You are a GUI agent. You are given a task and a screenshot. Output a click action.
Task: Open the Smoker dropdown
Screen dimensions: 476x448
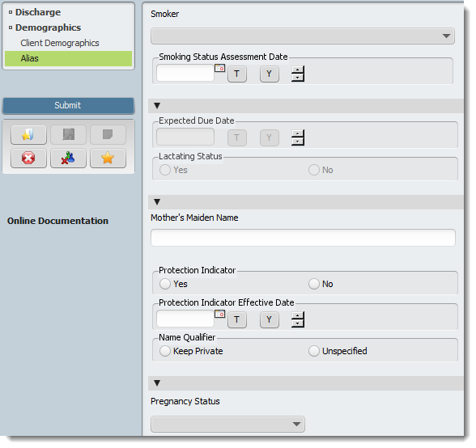[x=303, y=36]
